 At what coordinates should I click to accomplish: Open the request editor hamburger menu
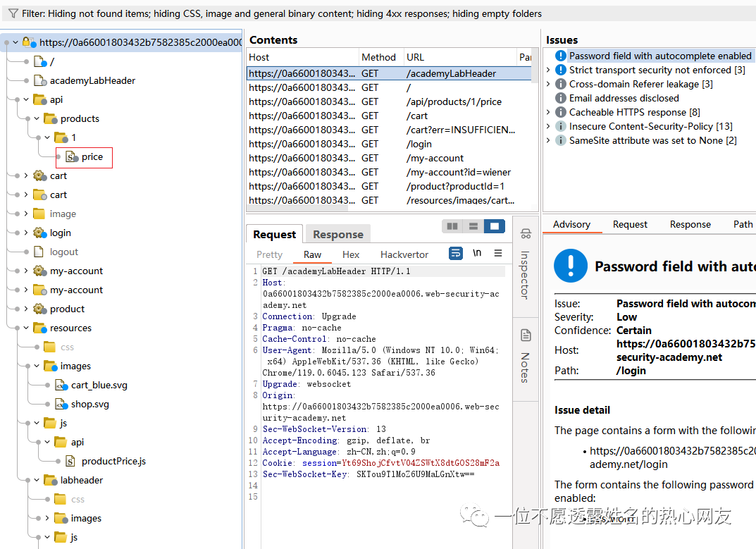pos(498,253)
